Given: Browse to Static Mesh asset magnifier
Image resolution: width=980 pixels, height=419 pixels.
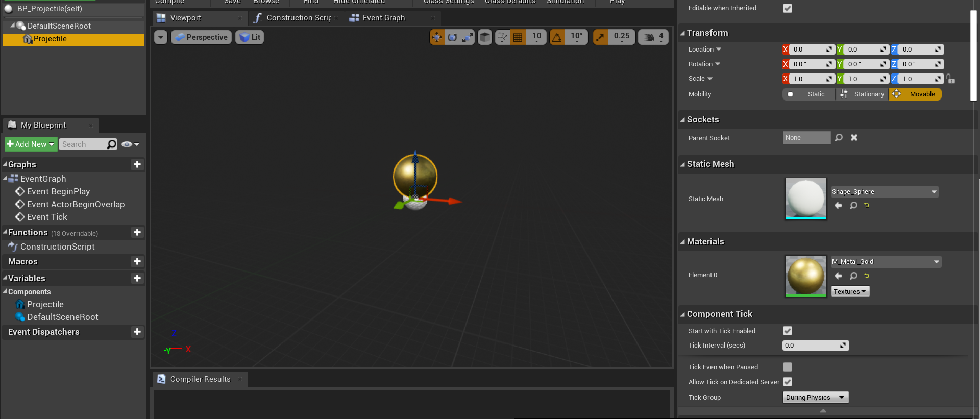Looking at the screenshot, I should (x=853, y=205).
